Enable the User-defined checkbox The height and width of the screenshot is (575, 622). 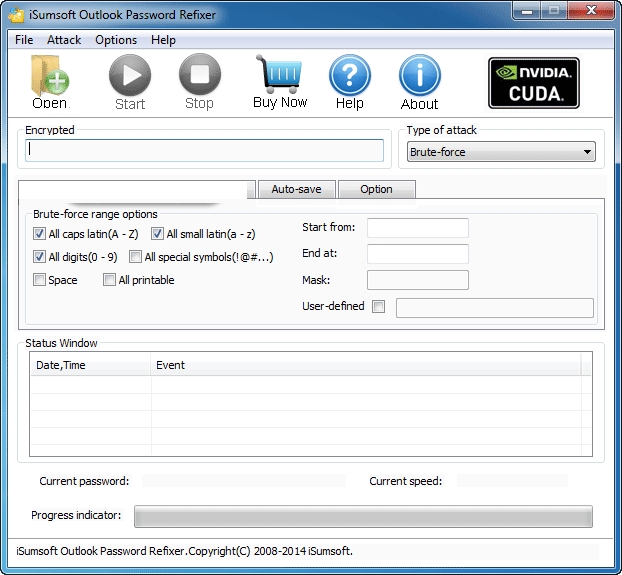click(x=378, y=306)
